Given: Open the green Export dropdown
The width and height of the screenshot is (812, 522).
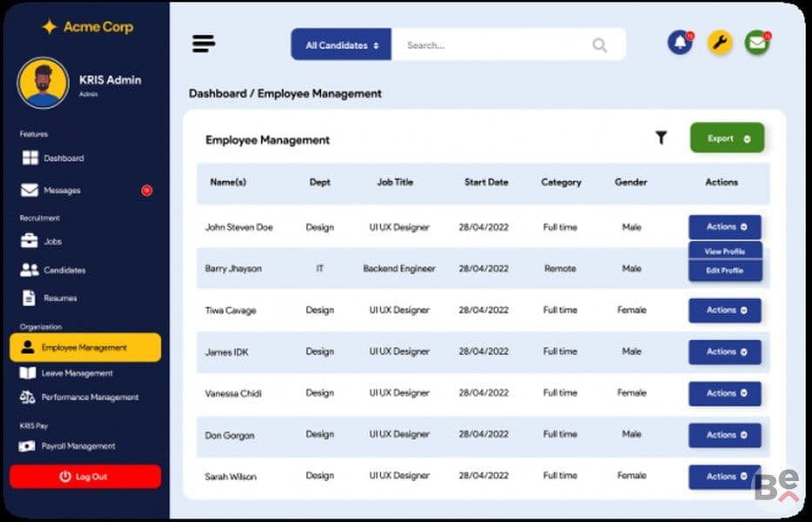Looking at the screenshot, I should click(x=727, y=138).
